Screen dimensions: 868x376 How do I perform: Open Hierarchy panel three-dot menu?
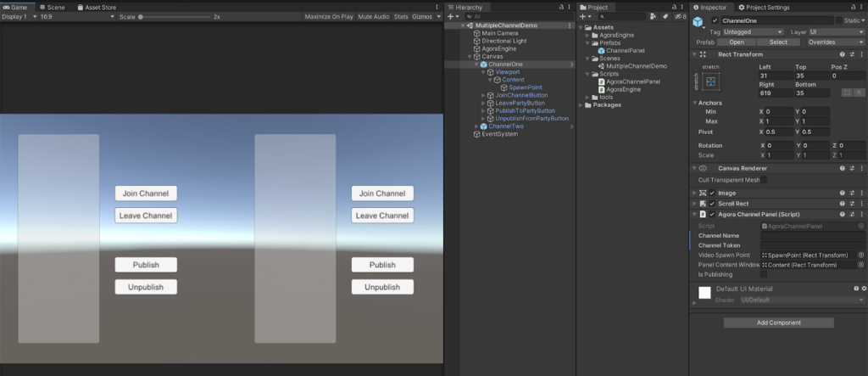click(570, 7)
